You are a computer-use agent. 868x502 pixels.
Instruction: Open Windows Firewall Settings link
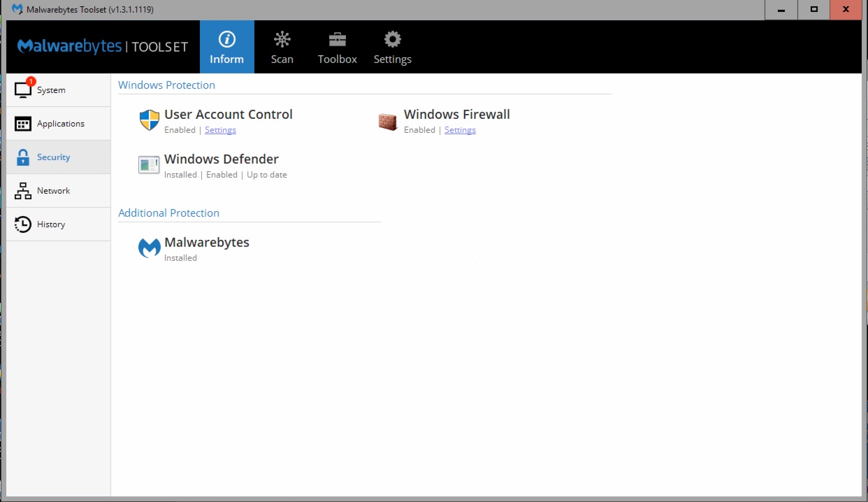tap(460, 130)
